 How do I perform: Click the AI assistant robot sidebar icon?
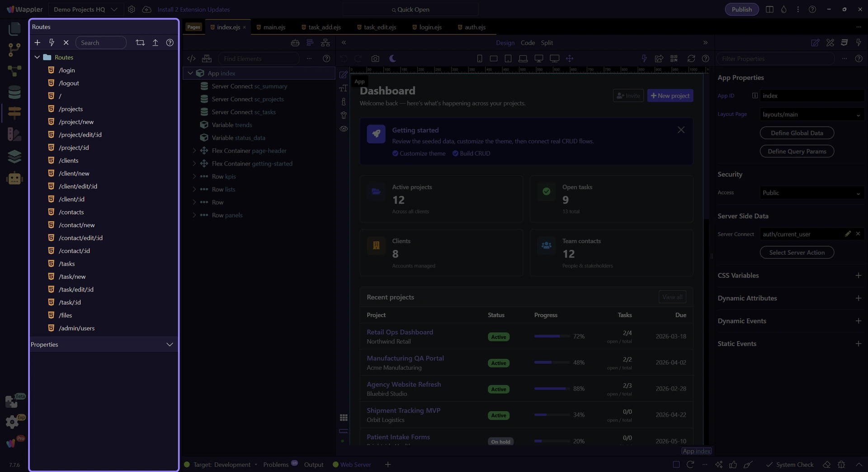pyautogui.click(x=14, y=178)
